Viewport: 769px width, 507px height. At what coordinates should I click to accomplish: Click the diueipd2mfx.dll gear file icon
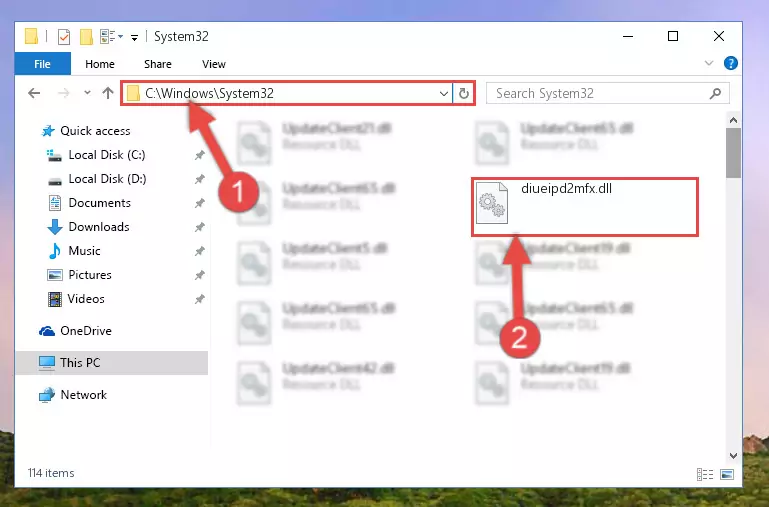[x=492, y=203]
